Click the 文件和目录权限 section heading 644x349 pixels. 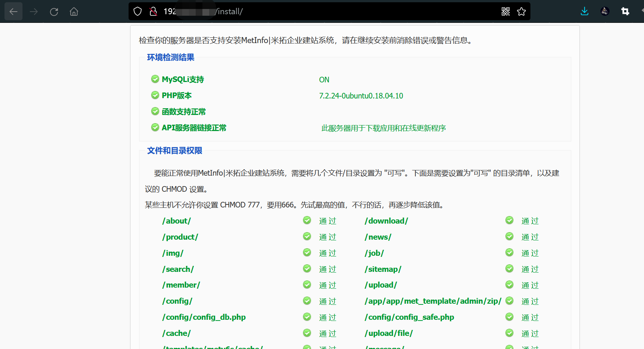175,151
